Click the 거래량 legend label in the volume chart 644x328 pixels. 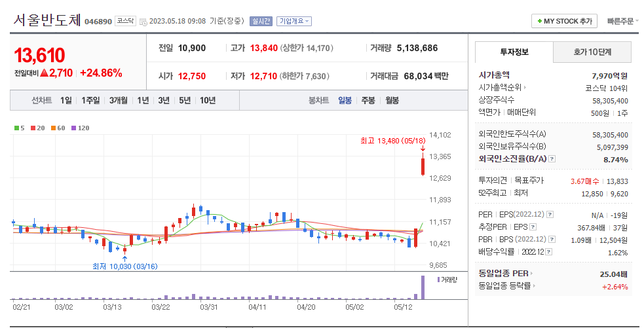(x=449, y=280)
